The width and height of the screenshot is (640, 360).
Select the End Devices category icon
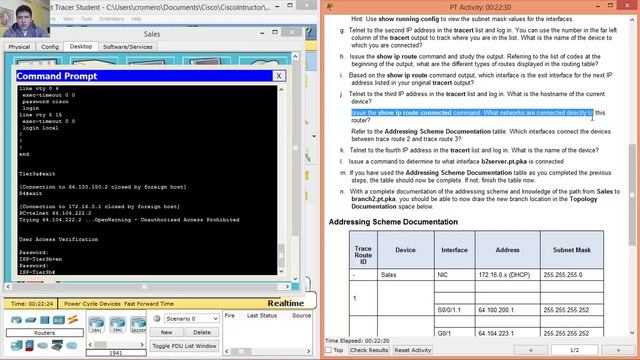[x=16, y=345]
